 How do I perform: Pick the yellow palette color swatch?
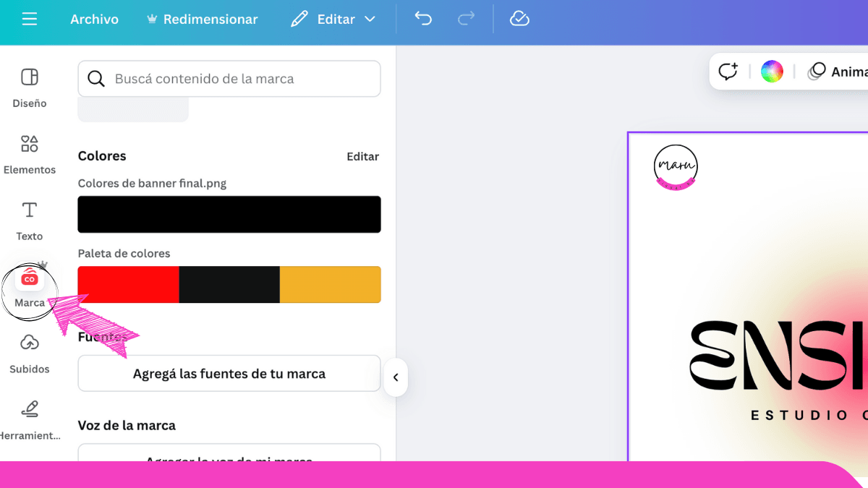(x=330, y=285)
